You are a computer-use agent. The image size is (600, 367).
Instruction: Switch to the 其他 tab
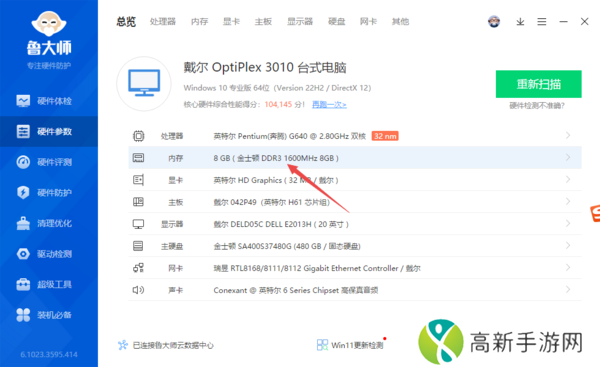(400, 22)
